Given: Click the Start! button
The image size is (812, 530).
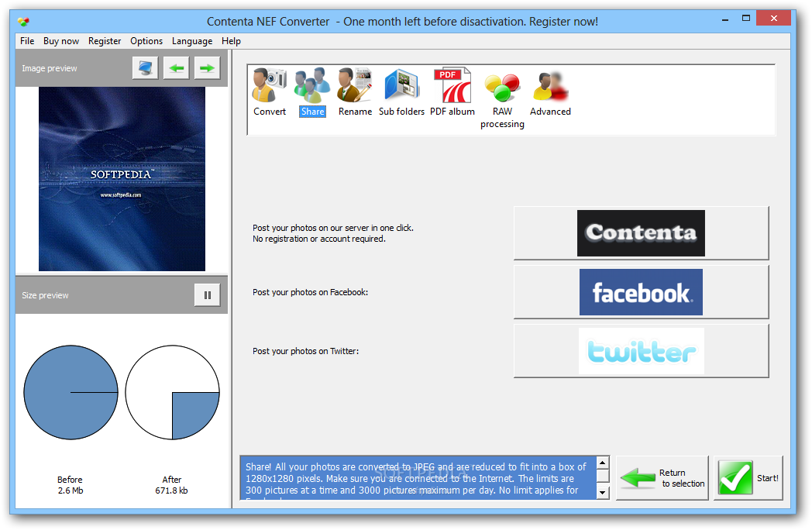Looking at the screenshot, I should 748,477.
